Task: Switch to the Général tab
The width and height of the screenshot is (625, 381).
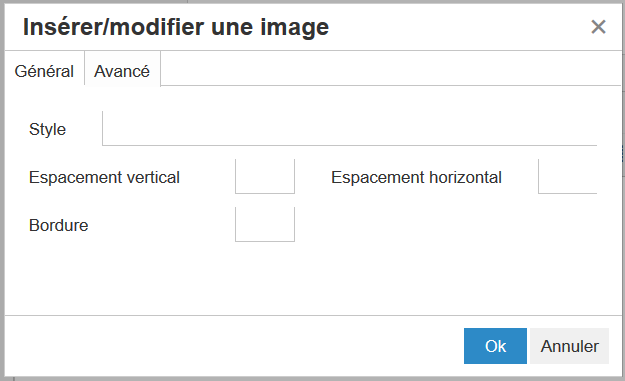Action: coord(44,69)
